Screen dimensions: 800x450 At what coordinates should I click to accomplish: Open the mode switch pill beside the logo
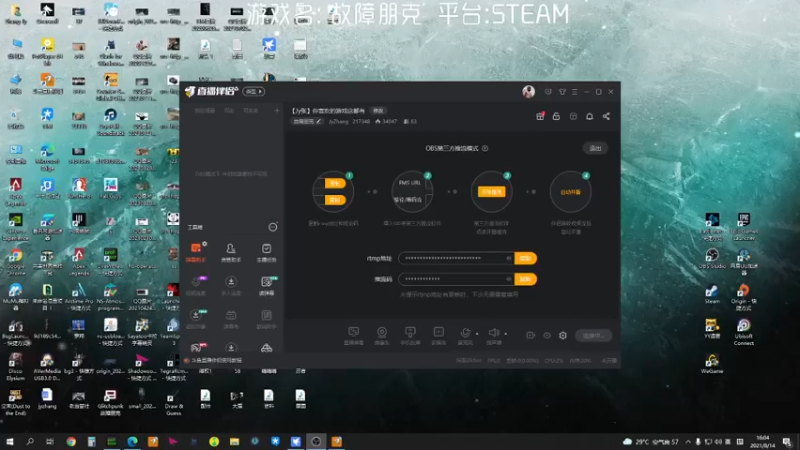click(x=253, y=92)
